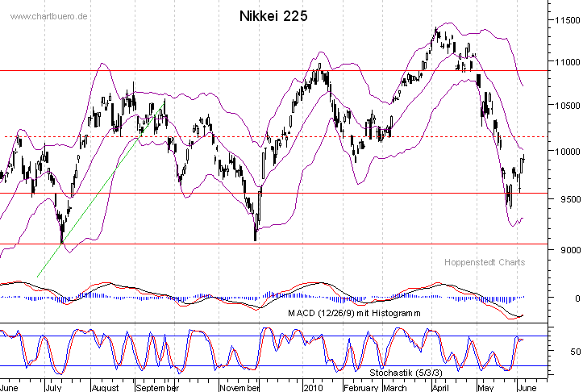Click the April month label
Screen dimensions: 583x392
coord(440,388)
